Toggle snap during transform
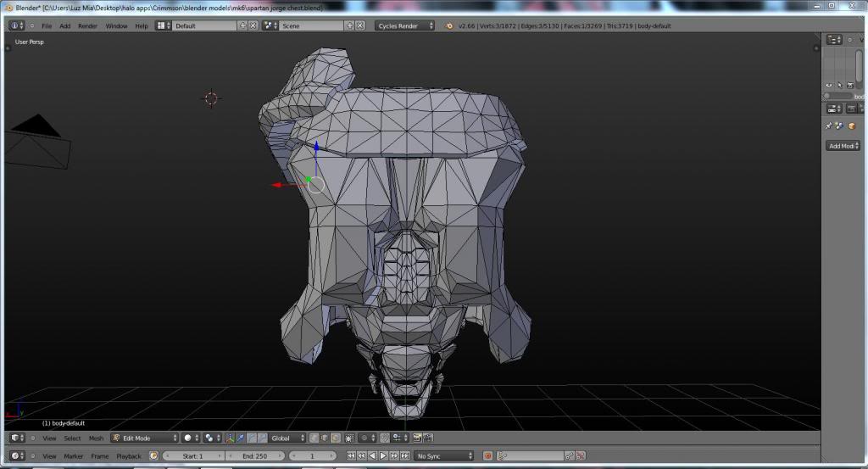Image resolution: width=868 pixels, height=469 pixels. point(385,438)
